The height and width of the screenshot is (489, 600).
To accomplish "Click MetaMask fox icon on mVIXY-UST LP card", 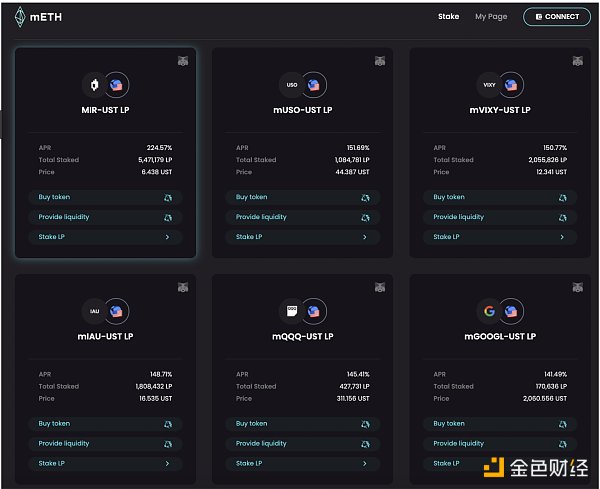I will coord(577,61).
